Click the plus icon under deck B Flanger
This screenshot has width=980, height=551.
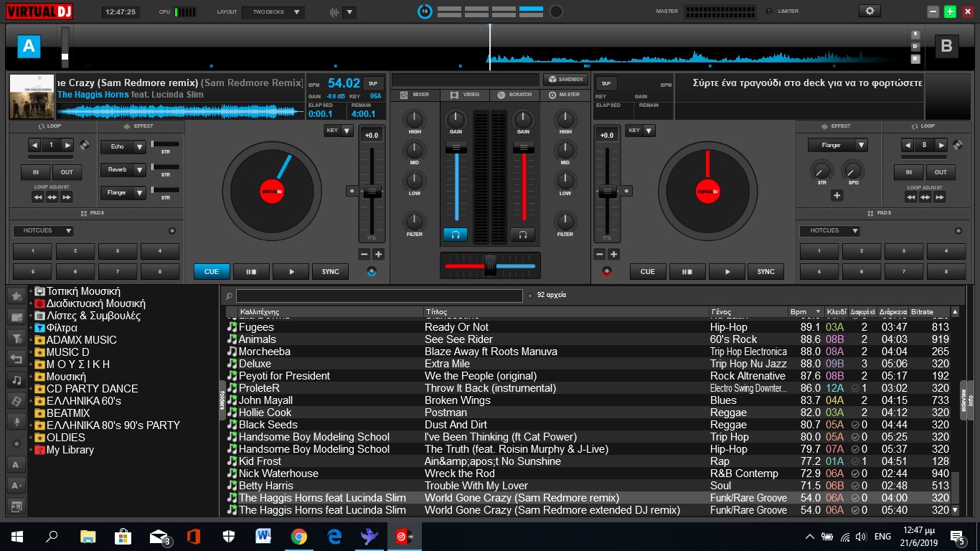coord(837,195)
